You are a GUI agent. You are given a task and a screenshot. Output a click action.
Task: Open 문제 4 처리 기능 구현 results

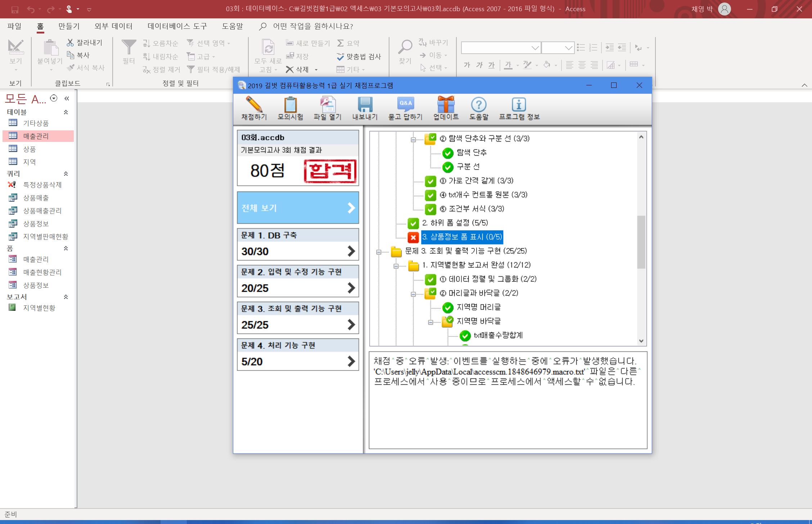pos(298,355)
